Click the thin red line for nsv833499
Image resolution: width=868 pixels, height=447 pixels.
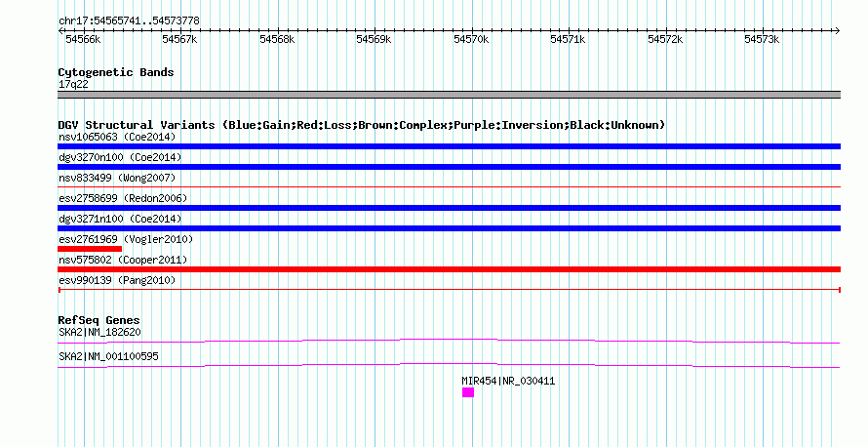449,187
